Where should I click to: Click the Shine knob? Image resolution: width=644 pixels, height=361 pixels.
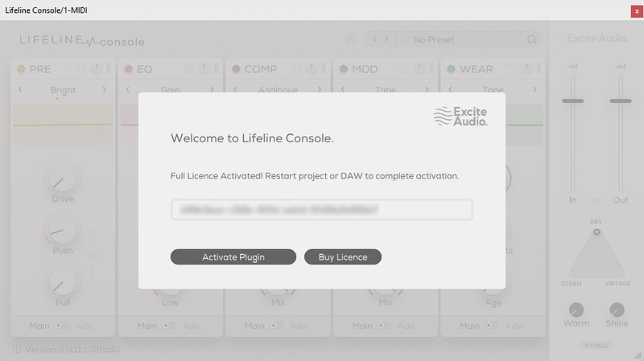tap(617, 310)
